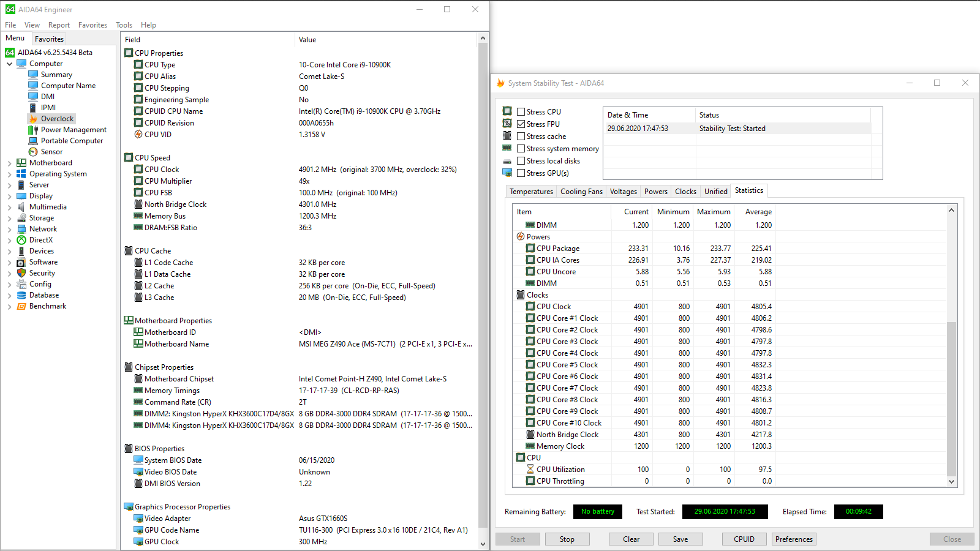Open the Tools menu
980x551 pixels.
(x=124, y=25)
